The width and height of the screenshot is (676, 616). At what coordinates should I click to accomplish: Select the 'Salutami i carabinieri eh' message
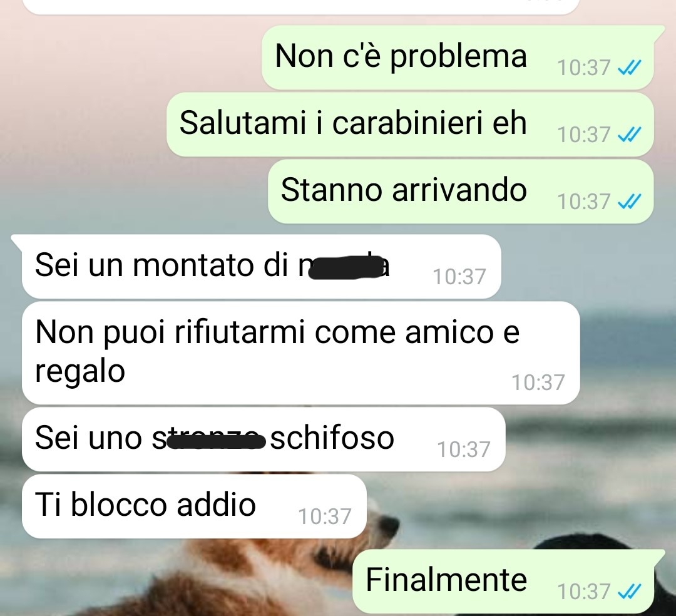click(x=410, y=124)
